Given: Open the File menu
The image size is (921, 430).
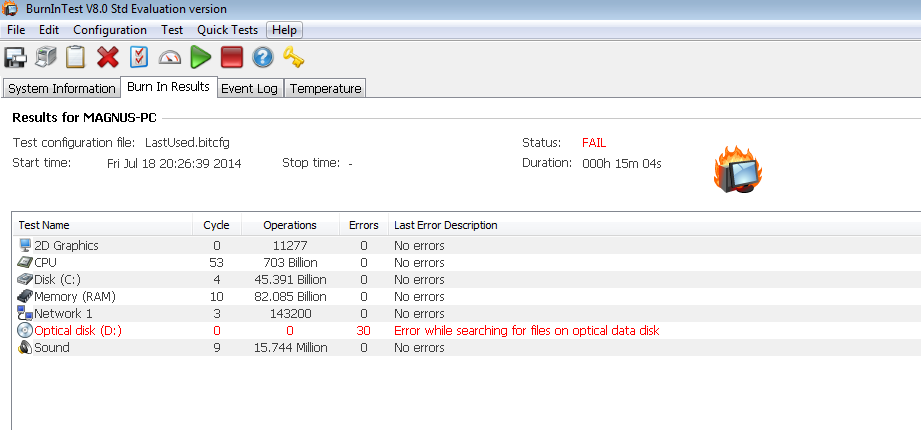Looking at the screenshot, I should (16, 30).
